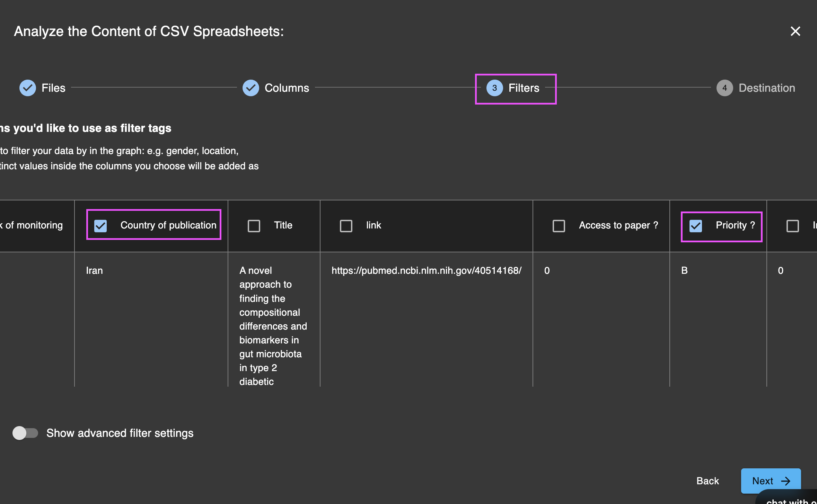Close the CSV analysis dialog

point(795,31)
